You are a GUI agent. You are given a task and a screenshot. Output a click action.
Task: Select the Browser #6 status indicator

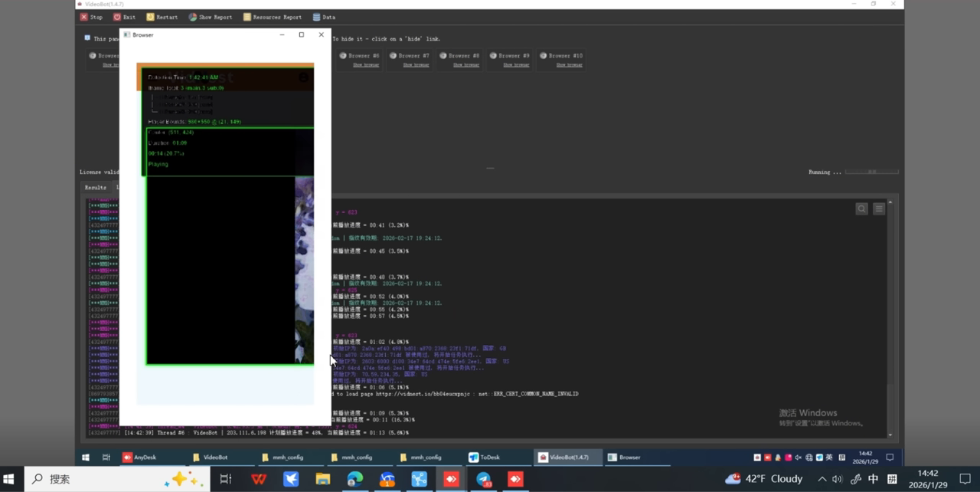click(x=343, y=55)
